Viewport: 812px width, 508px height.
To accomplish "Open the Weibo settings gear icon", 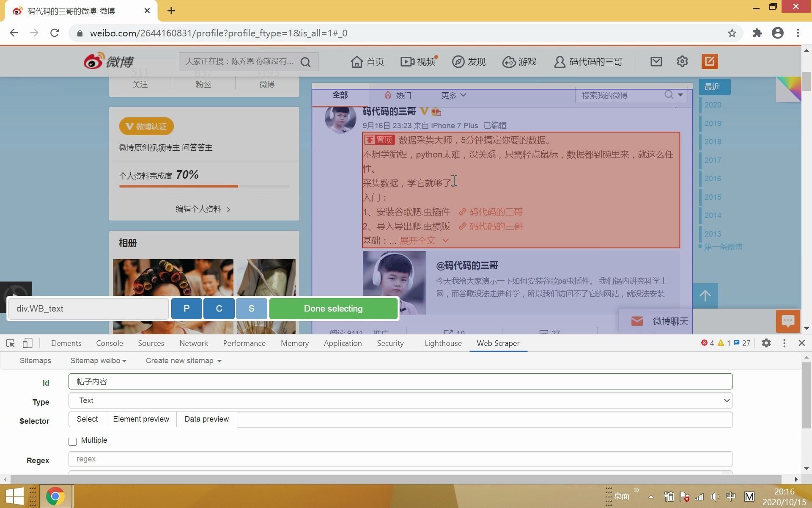I will pyautogui.click(x=682, y=61).
